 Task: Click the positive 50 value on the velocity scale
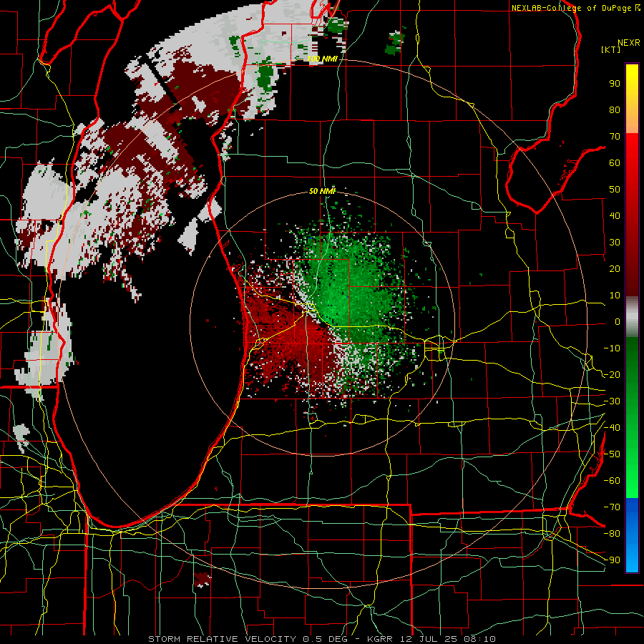[615, 190]
